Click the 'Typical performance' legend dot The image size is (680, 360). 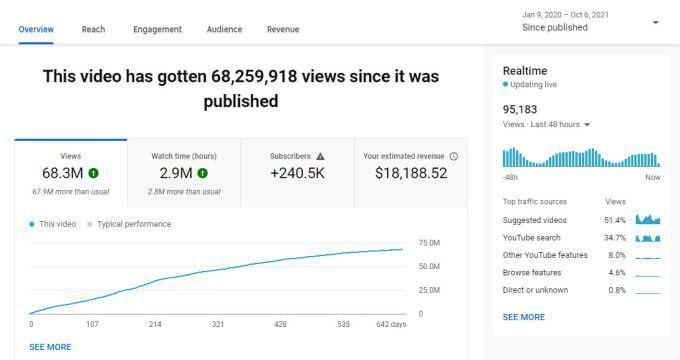[90, 224]
